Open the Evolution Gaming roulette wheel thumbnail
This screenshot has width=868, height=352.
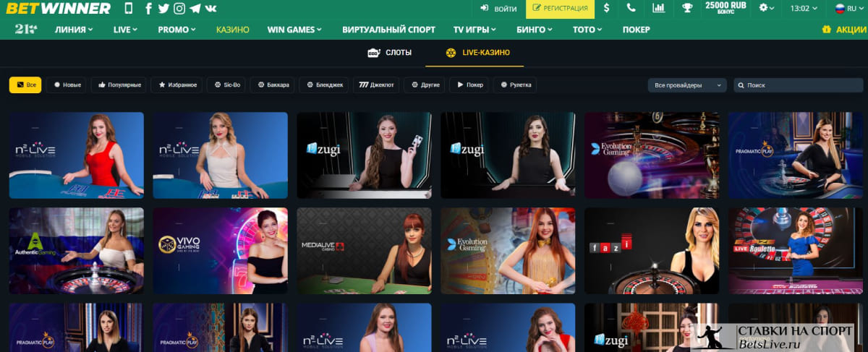pyautogui.click(x=652, y=155)
